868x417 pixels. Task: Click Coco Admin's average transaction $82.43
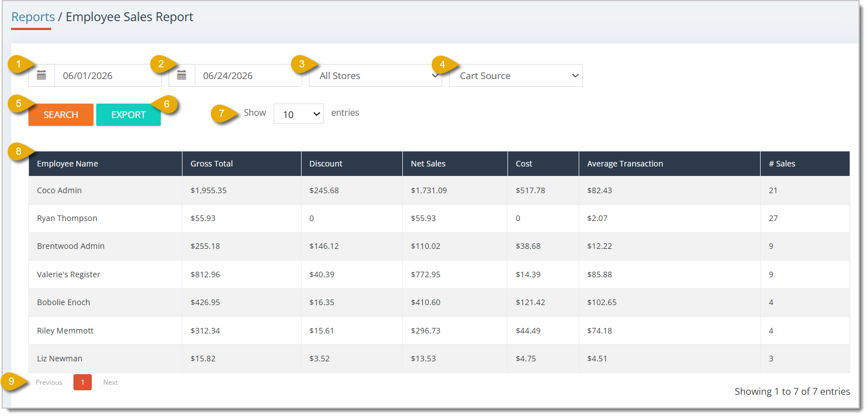click(x=599, y=190)
